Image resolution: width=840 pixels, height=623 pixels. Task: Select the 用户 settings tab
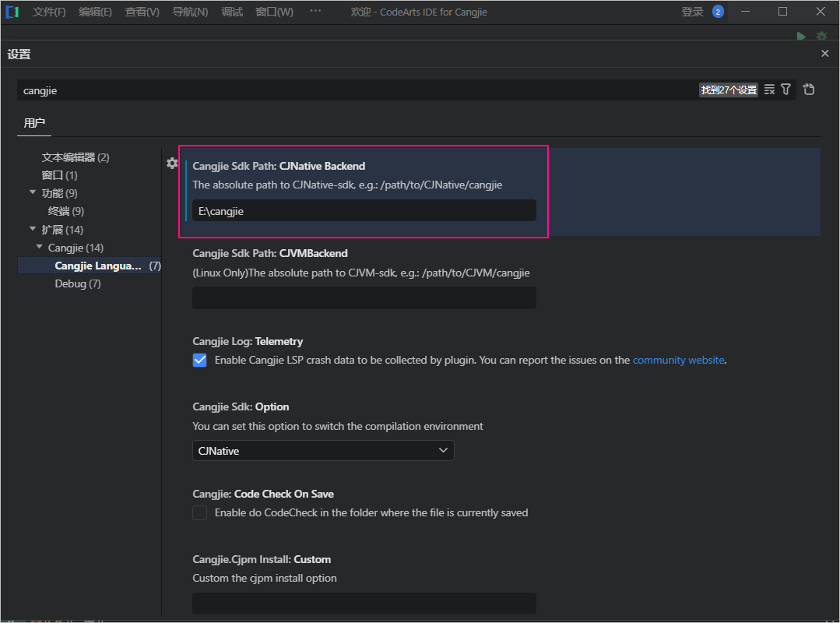(x=34, y=123)
